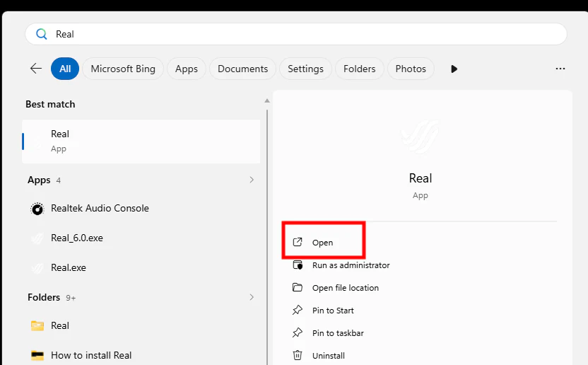The image size is (588, 365).
Task: Select the All filter tab
Action: click(65, 69)
